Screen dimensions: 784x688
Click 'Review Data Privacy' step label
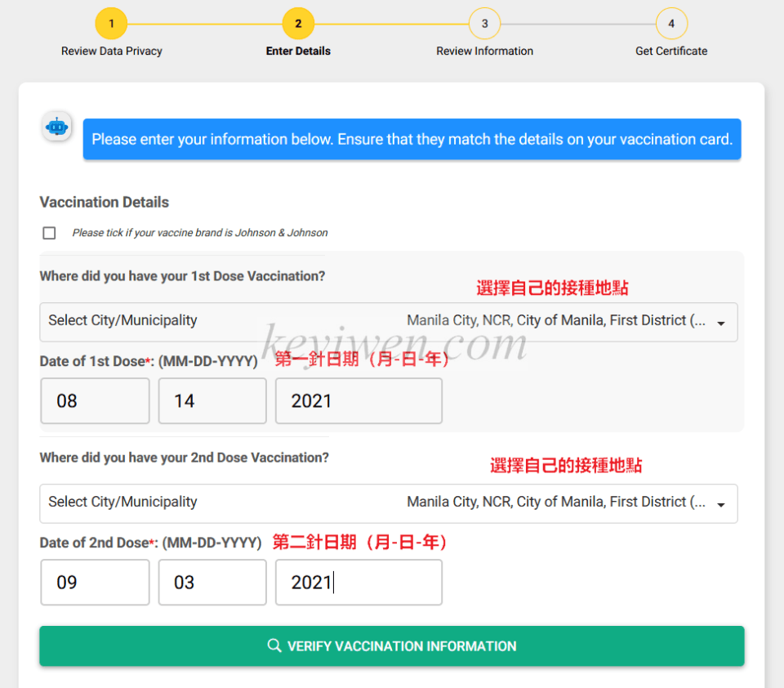tap(112, 51)
